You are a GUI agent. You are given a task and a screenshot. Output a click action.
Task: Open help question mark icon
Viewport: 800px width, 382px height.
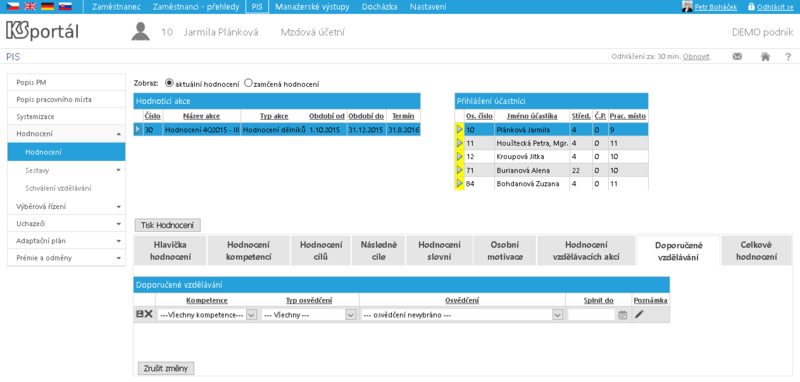click(x=788, y=57)
